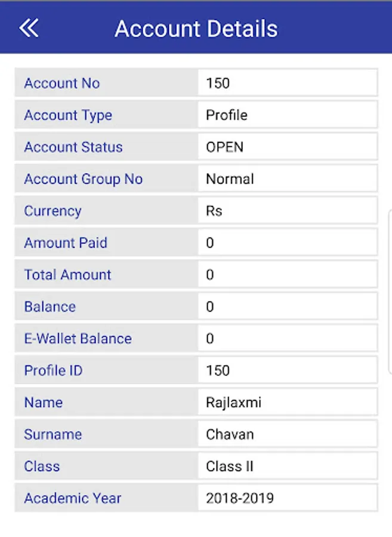Select the E-Wallet Balance value field

288,338
